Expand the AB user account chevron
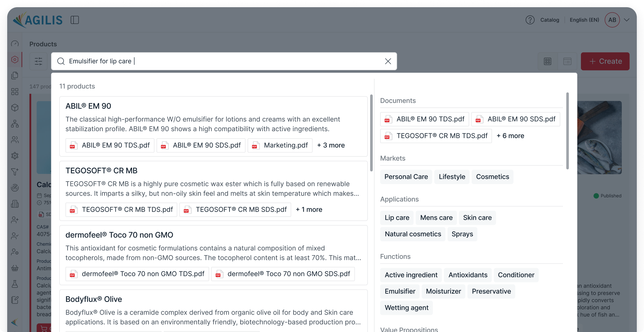The width and height of the screenshot is (644, 332). (x=627, y=20)
